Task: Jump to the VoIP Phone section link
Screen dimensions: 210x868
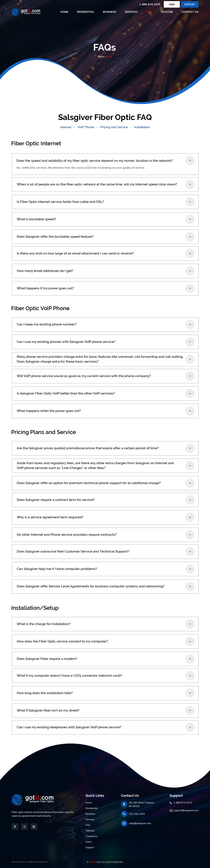Action: pyautogui.click(x=86, y=127)
